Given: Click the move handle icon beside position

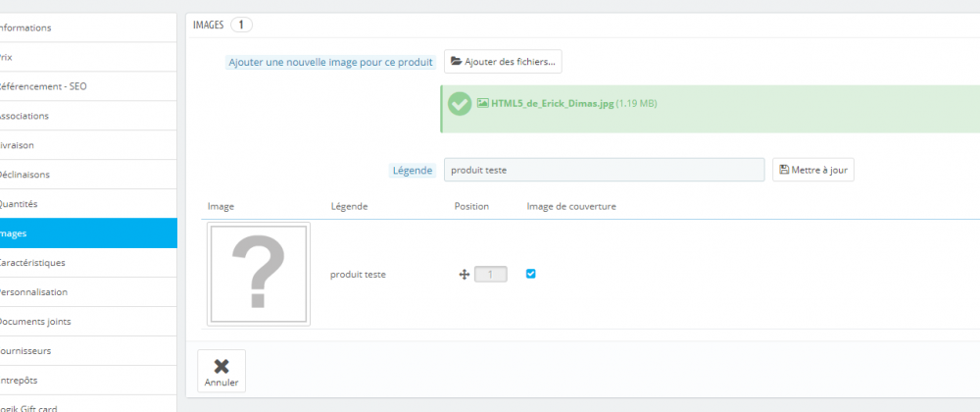Looking at the screenshot, I should (464, 275).
